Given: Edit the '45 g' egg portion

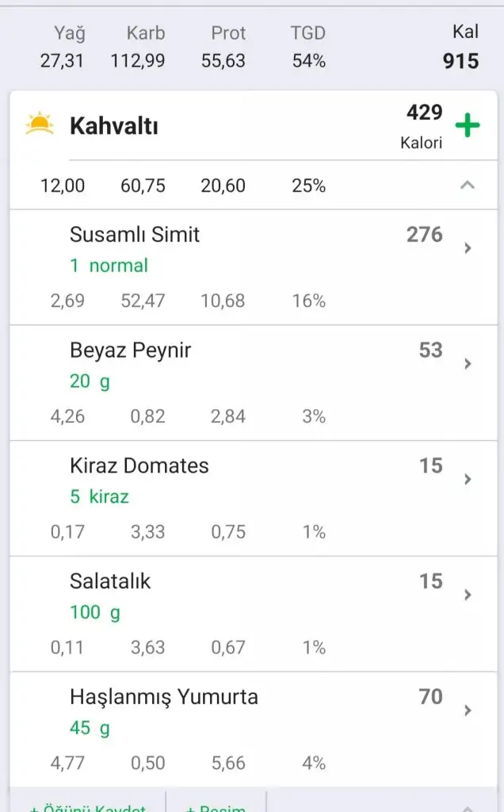Looking at the screenshot, I should click(90, 728).
